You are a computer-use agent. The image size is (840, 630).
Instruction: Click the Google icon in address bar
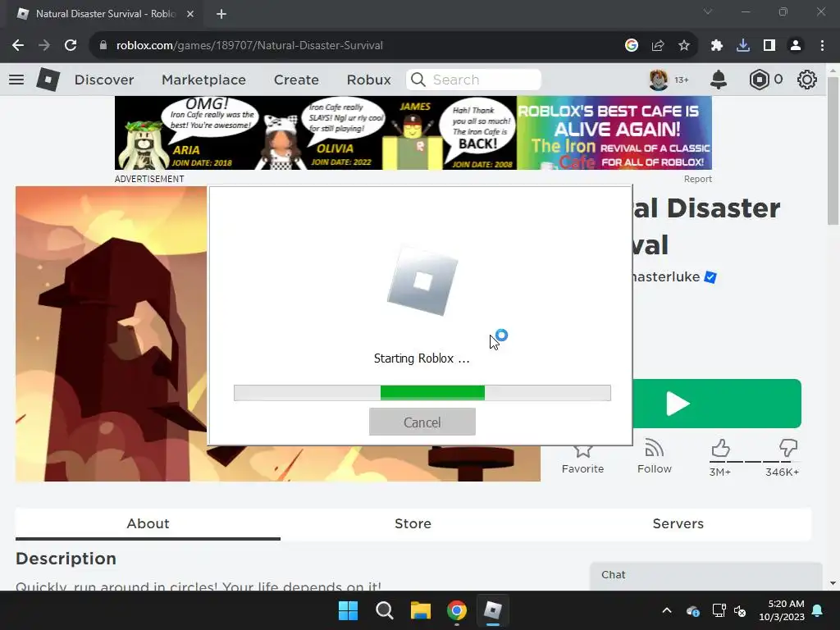tap(632, 46)
